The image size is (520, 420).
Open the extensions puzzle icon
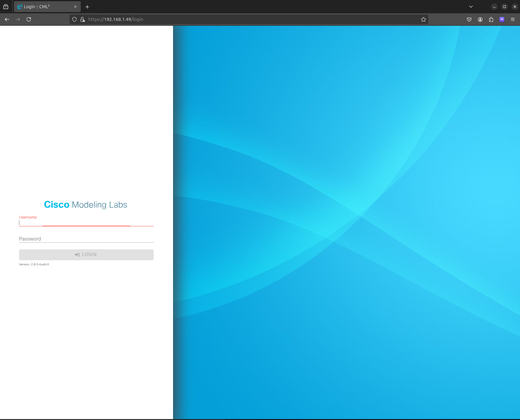pos(491,19)
